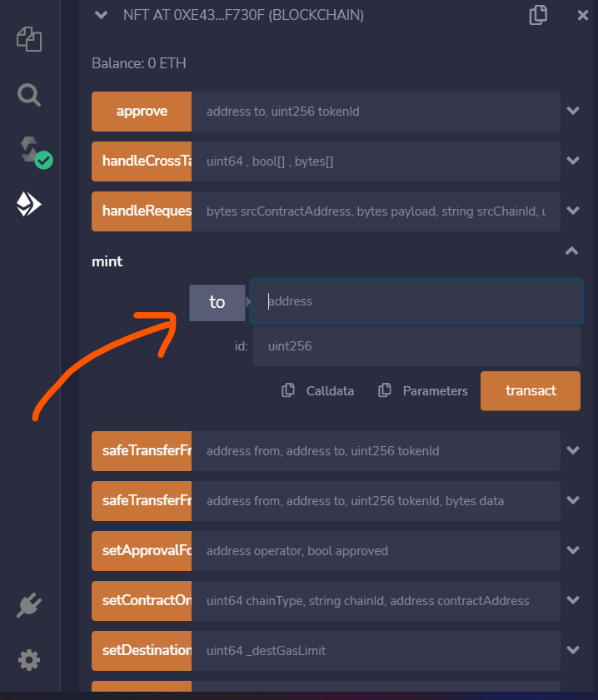The height and width of the screenshot is (700, 598).
Task: Open the Search panel from the sidebar
Action: [x=28, y=95]
